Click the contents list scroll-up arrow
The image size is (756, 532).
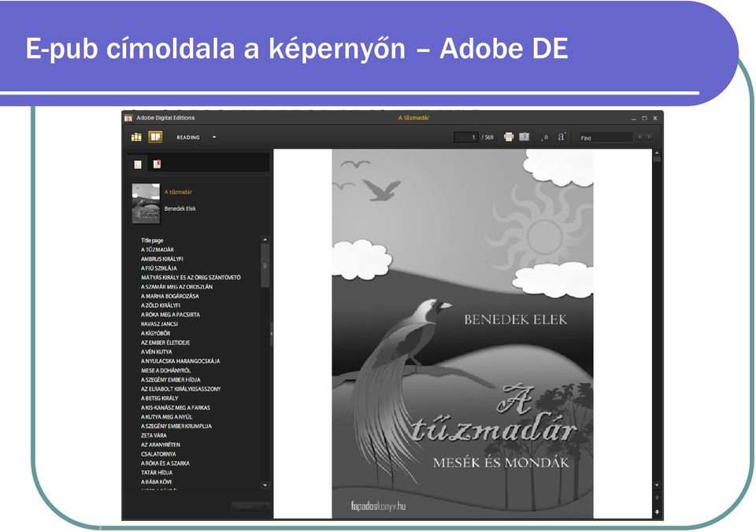[x=265, y=239]
